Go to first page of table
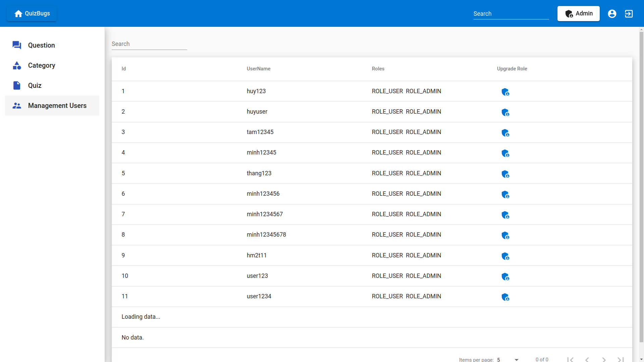This screenshot has width=644, height=362. click(x=570, y=360)
